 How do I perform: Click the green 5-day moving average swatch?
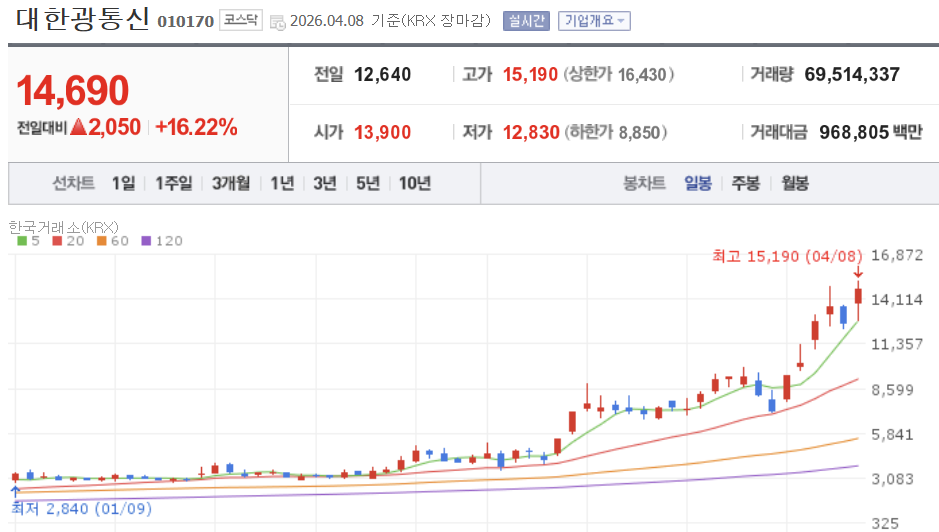(x=22, y=241)
